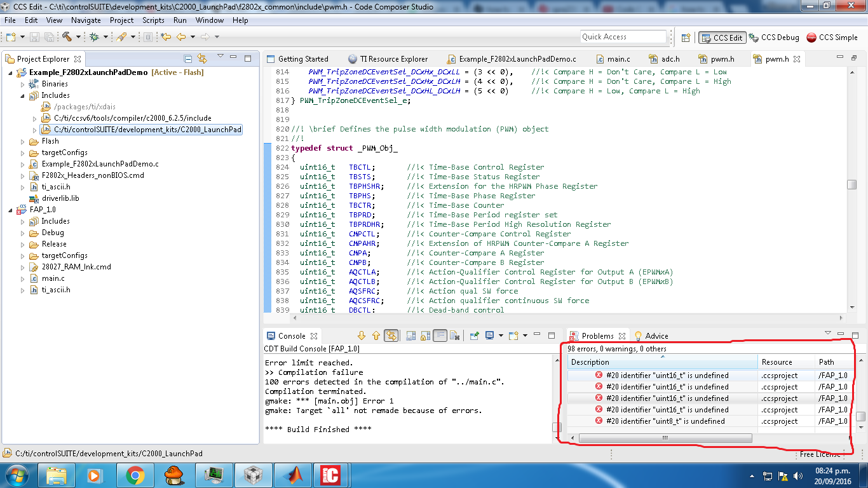This screenshot has width=868, height=488.
Task: Toggle Link with Editor in Project Explorer
Action: click(202, 59)
